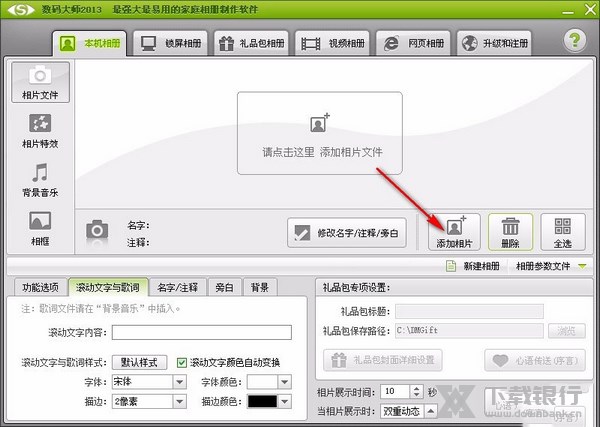Increase 相片展示时间 with spinner arrow
The height and width of the screenshot is (427, 600).
418,387
